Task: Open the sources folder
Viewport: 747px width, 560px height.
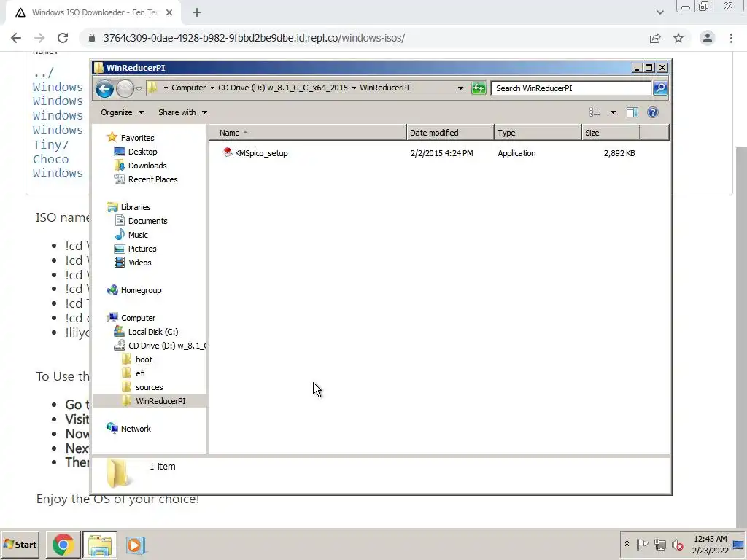Action: pyautogui.click(x=149, y=387)
